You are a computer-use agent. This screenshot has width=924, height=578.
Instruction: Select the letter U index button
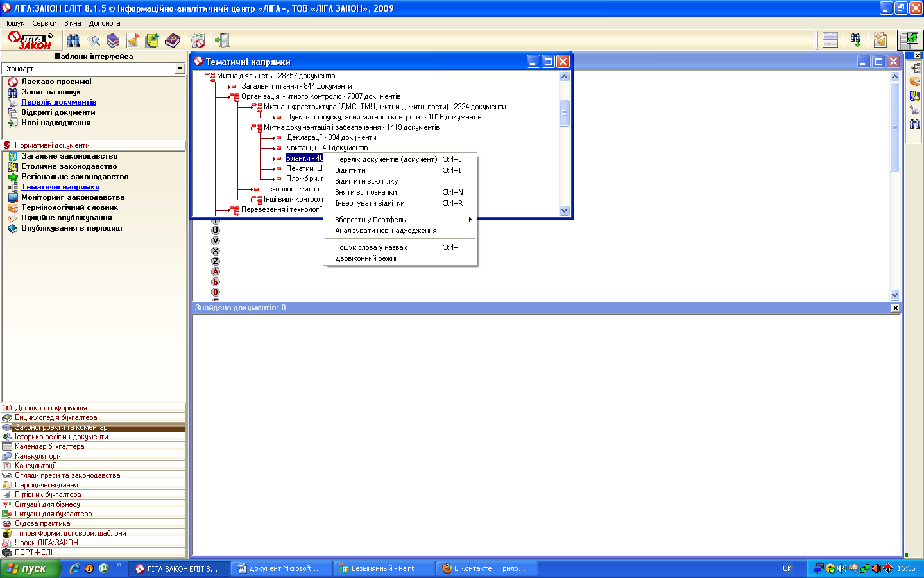[x=216, y=231]
